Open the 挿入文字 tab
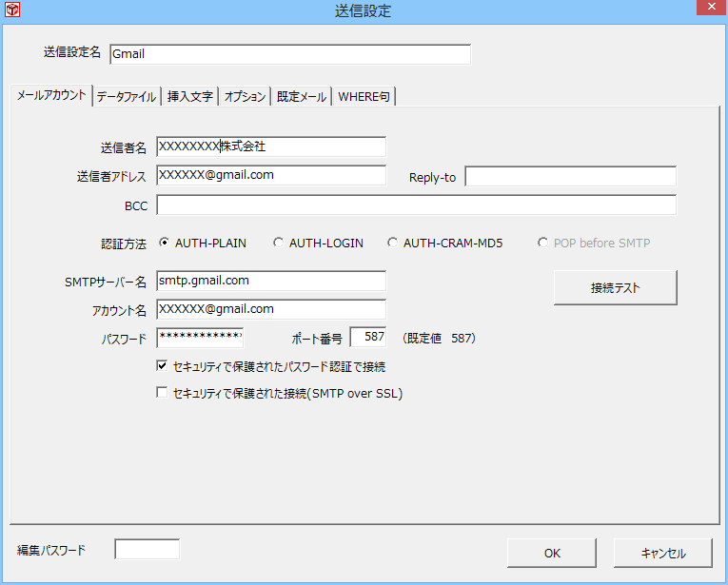Viewport: 728px width, 585px height. pos(190,96)
